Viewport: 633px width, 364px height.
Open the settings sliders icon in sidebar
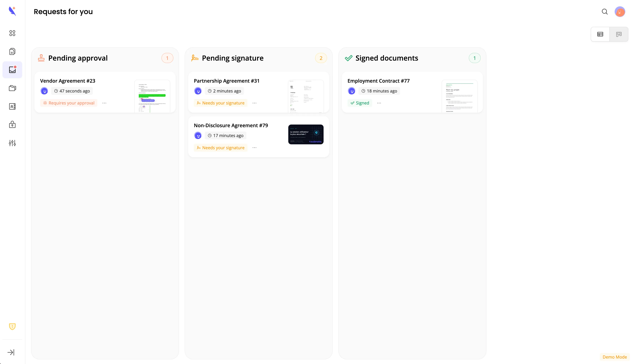pos(12,143)
